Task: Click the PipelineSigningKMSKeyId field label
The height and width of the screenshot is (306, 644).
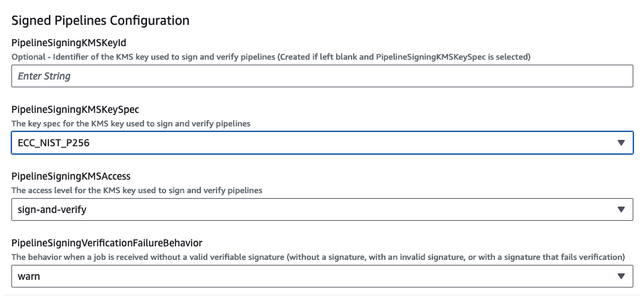Action: pyautogui.click(x=69, y=43)
